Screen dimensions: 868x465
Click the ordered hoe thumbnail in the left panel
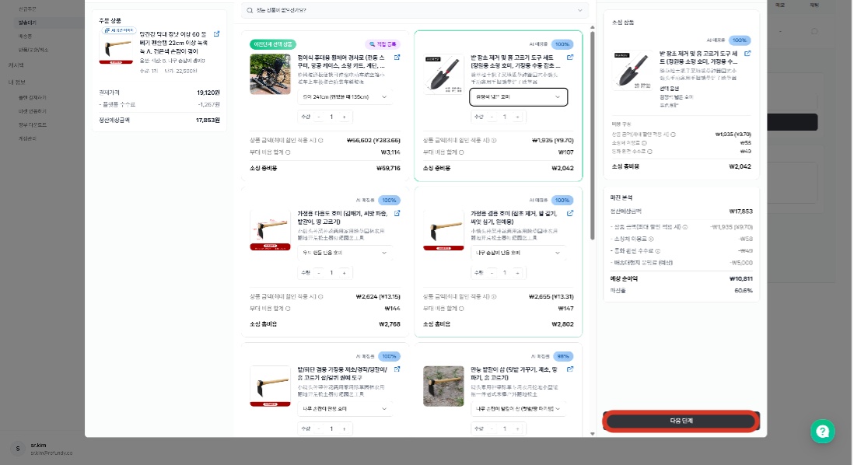[x=116, y=47]
